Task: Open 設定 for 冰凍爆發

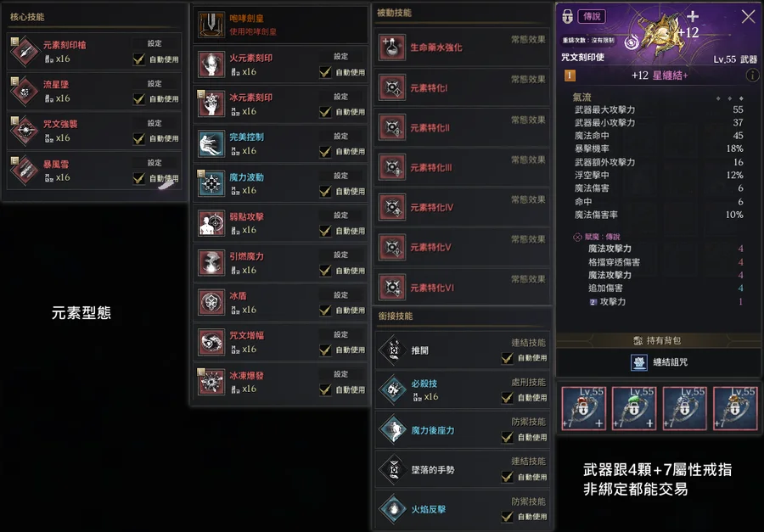Action: pos(341,374)
